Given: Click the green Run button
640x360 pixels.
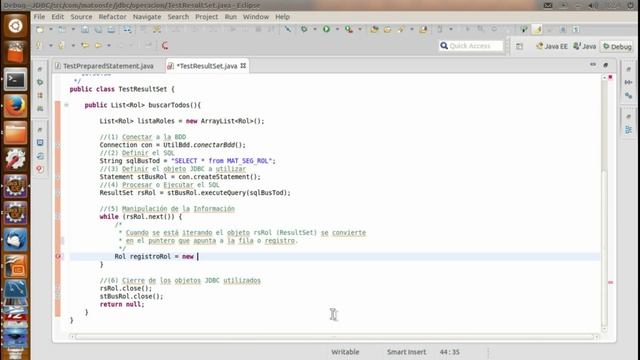Looking at the screenshot, I should pos(326,29).
